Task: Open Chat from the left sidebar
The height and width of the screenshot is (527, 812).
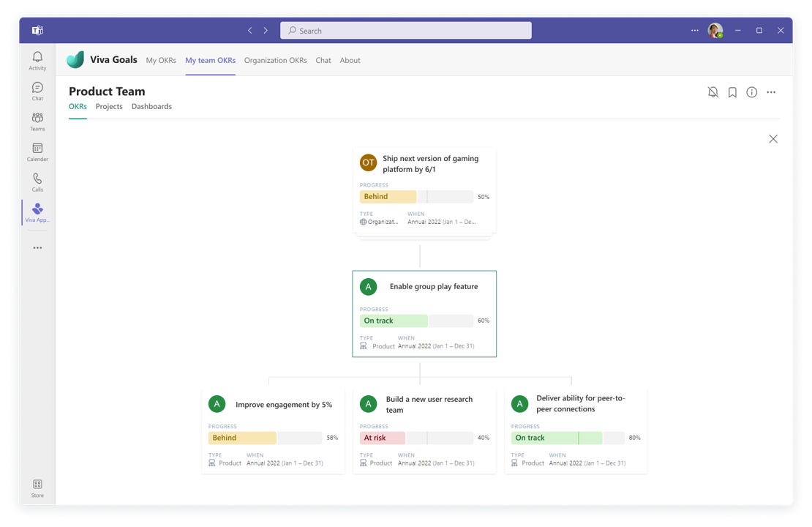Action: (37, 91)
